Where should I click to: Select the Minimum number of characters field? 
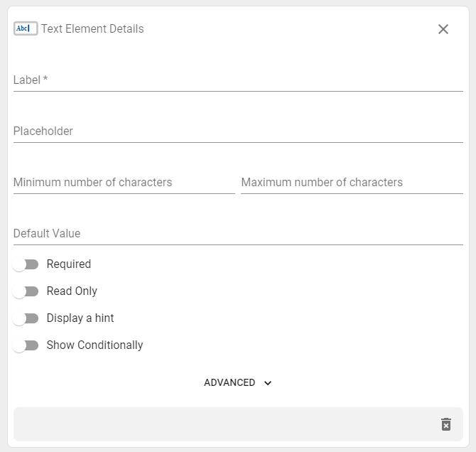click(x=124, y=182)
